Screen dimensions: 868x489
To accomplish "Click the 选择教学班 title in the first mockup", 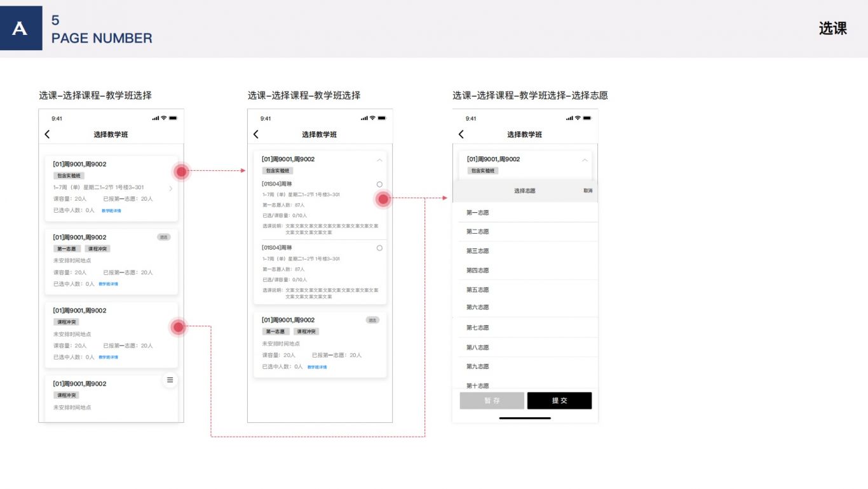I will click(111, 135).
